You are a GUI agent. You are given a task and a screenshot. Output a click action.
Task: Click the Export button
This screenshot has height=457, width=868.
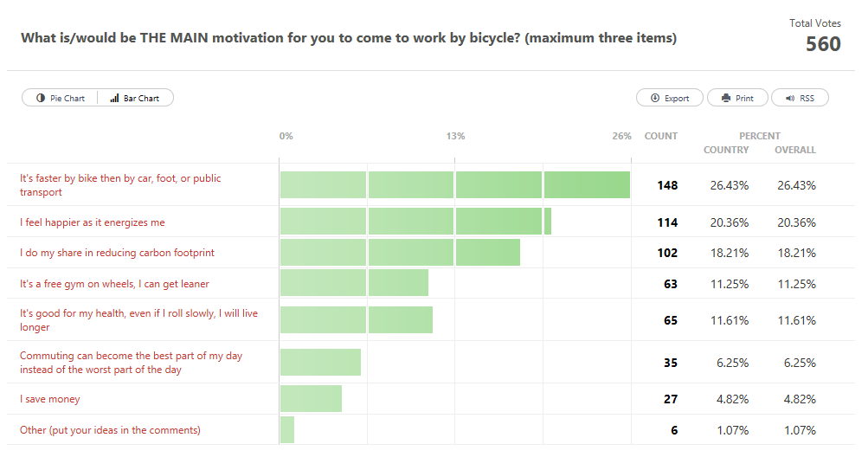pyautogui.click(x=670, y=99)
